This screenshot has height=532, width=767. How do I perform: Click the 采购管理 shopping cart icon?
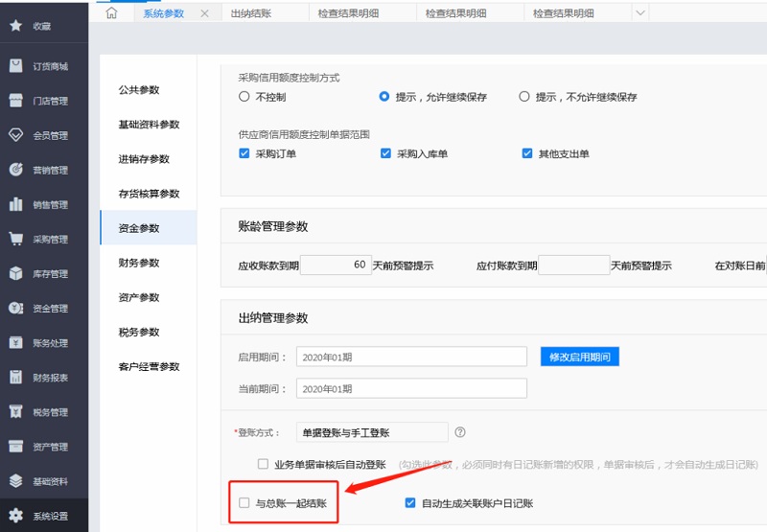click(x=15, y=239)
